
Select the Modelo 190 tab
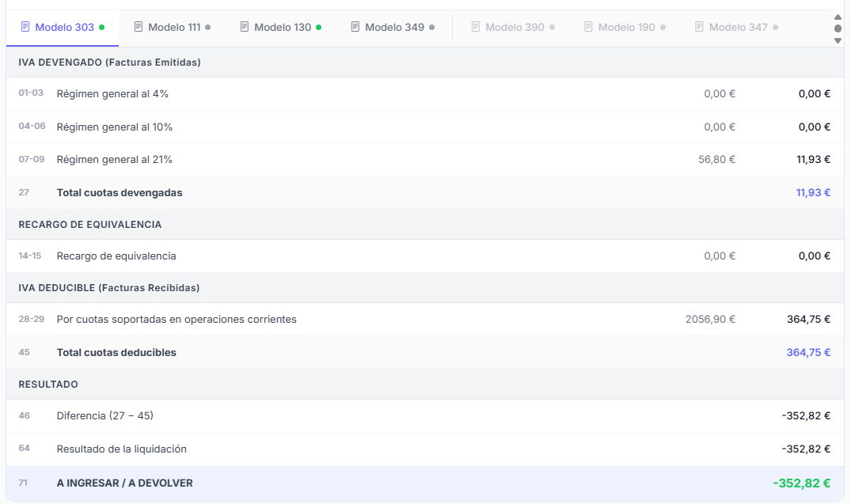coord(625,27)
